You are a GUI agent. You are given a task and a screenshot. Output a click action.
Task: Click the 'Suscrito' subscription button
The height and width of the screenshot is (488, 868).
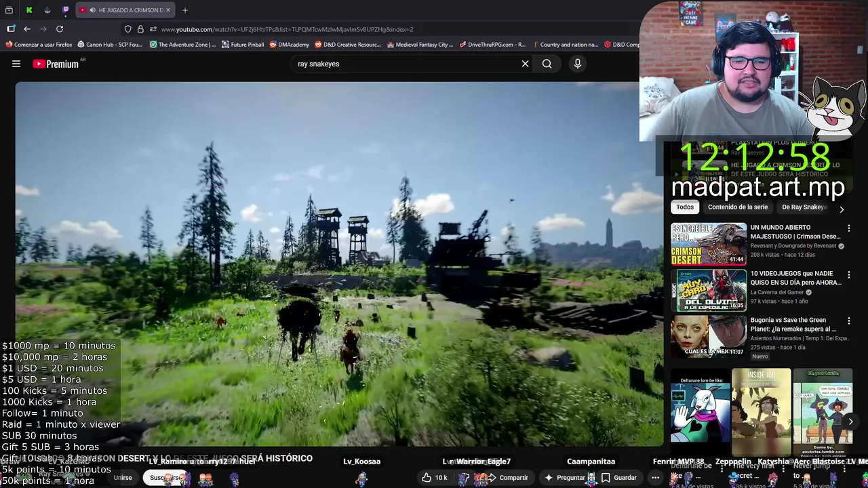tap(165, 478)
